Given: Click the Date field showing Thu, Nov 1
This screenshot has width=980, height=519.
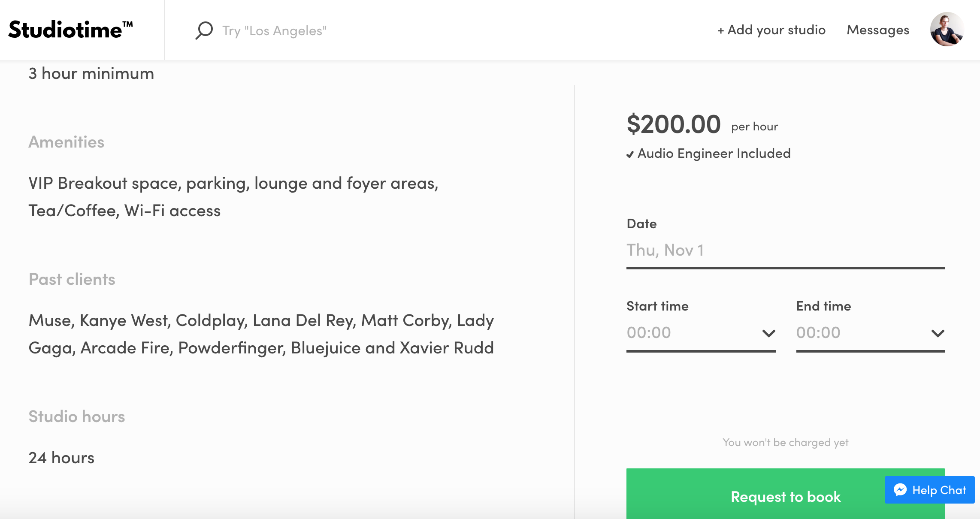Looking at the screenshot, I should point(785,250).
